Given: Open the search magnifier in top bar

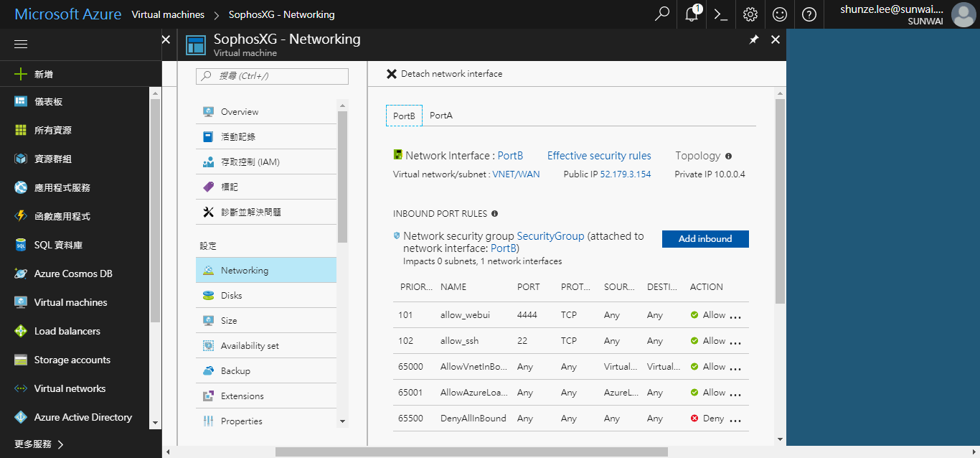Looking at the screenshot, I should tap(662, 14).
